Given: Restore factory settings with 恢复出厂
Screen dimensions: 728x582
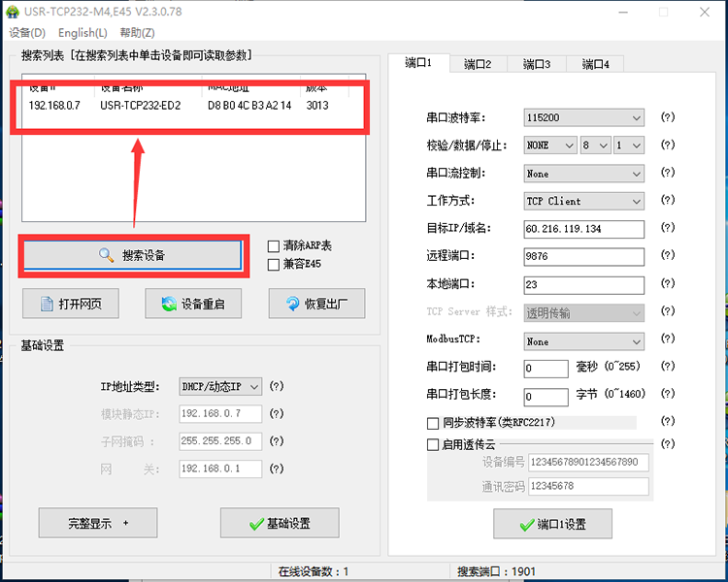Looking at the screenshot, I should coord(316,304).
